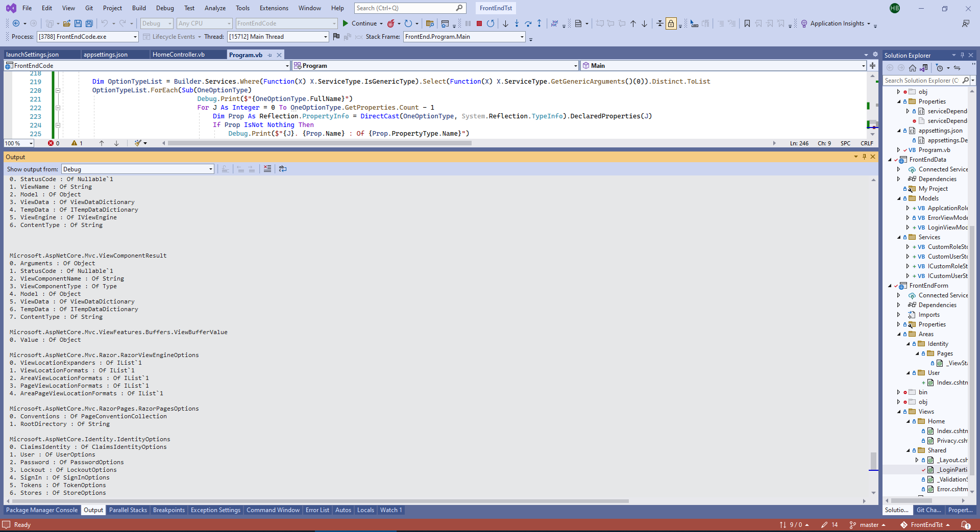Click the Git Changes panel tab
The width and height of the screenshot is (980, 532).
pyautogui.click(x=929, y=510)
